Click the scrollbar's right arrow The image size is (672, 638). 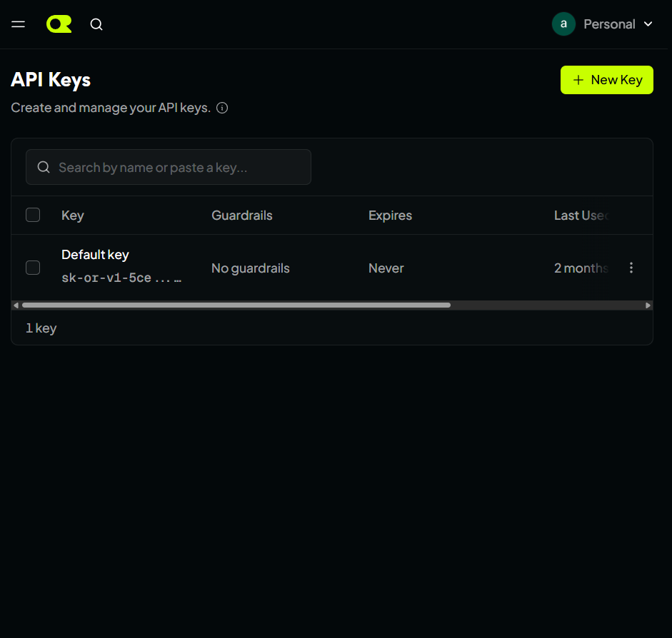pyautogui.click(x=648, y=305)
